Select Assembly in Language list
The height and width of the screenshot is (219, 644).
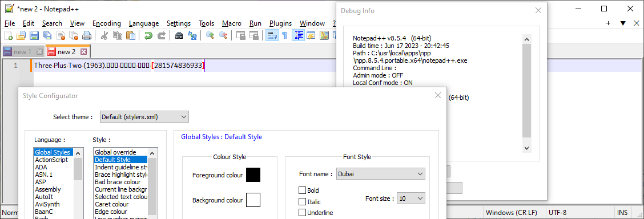pos(54,189)
